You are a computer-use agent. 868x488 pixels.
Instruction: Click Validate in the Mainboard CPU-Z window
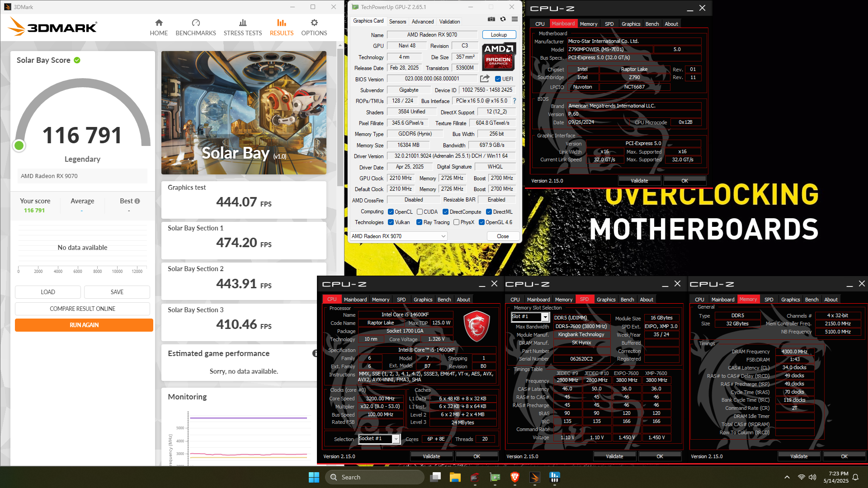click(639, 181)
